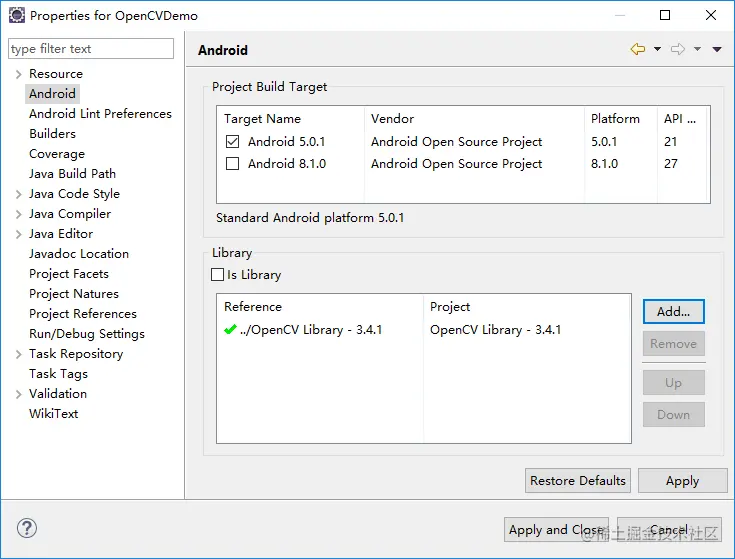Click the API column header

click(x=682, y=119)
